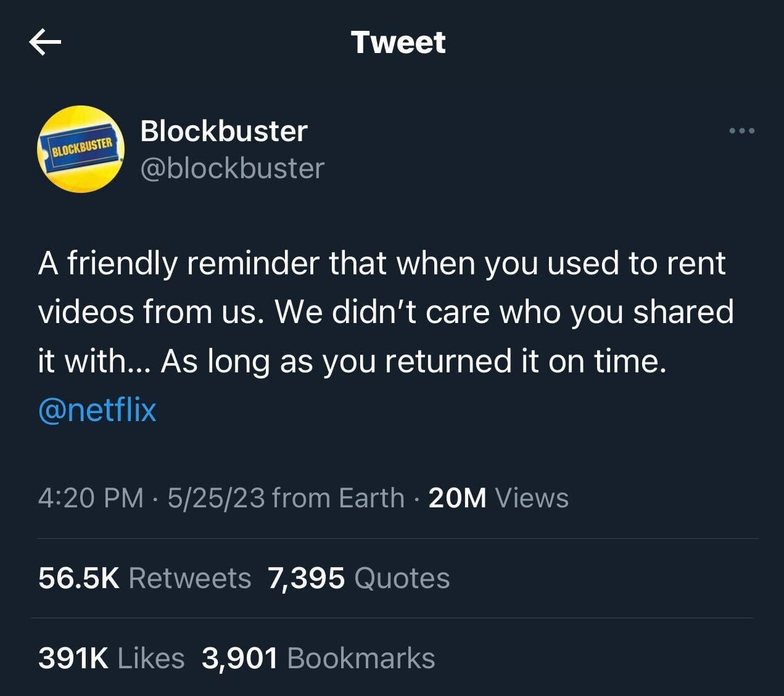Click the 5/25/23 date
Viewport: 784px width, 696px height.
point(216,498)
